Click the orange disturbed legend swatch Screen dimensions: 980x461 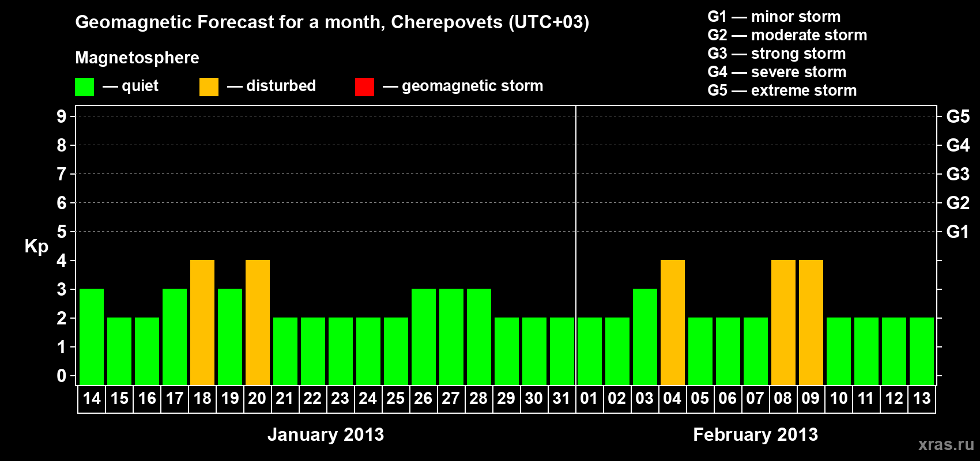pyautogui.click(x=209, y=87)
